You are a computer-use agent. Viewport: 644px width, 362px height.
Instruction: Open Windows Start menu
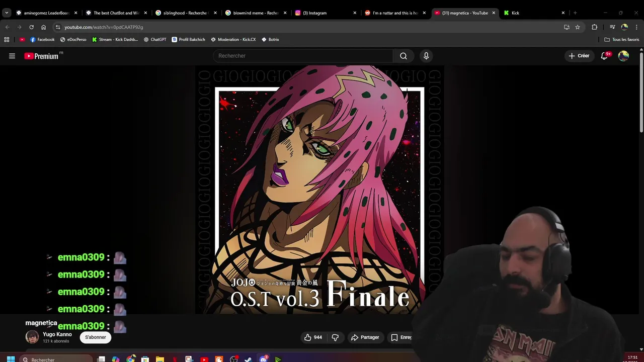coord(11,359)
